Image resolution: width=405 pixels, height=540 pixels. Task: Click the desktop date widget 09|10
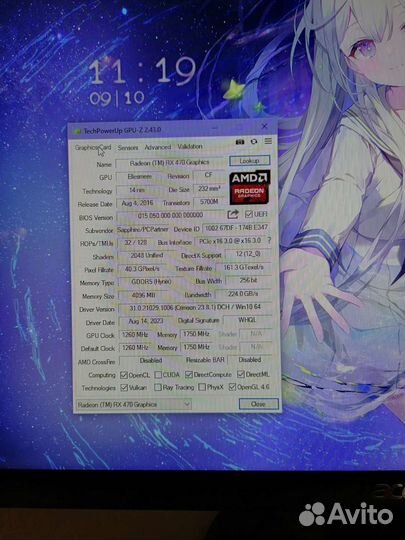117,98
